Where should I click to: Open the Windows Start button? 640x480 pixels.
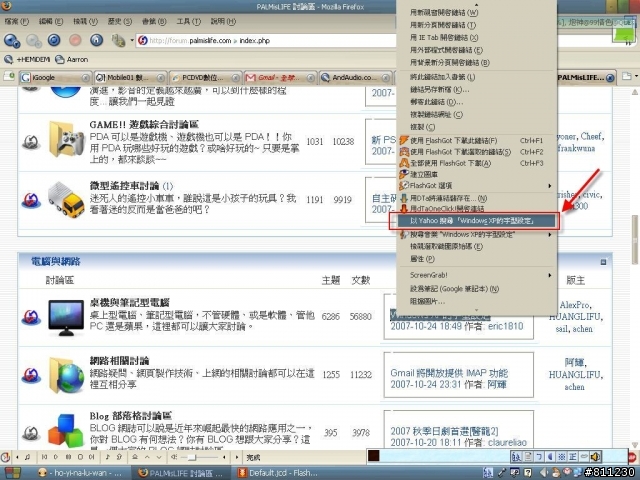pos(11,473)
